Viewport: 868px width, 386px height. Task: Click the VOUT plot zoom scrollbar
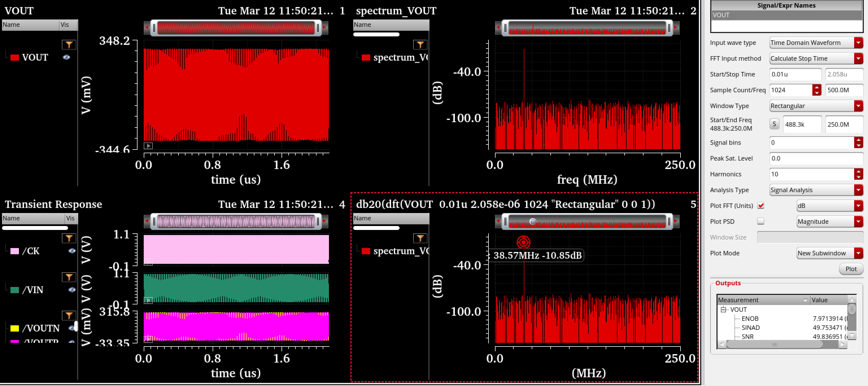[235, 28]
